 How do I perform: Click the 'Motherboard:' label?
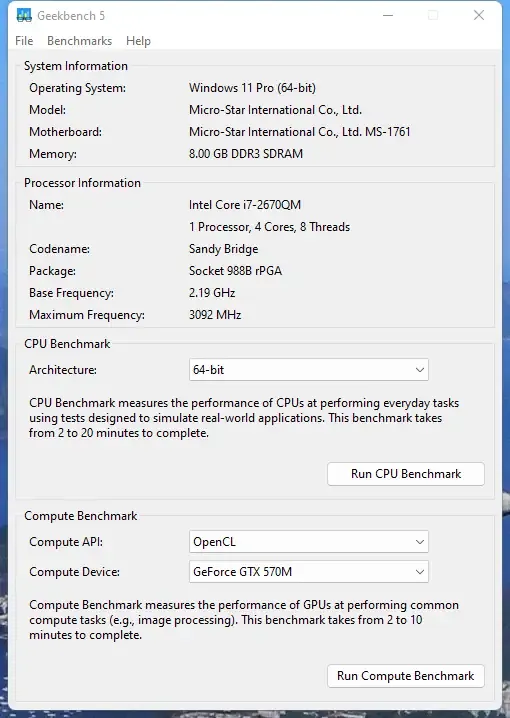(x=65, y=132)
